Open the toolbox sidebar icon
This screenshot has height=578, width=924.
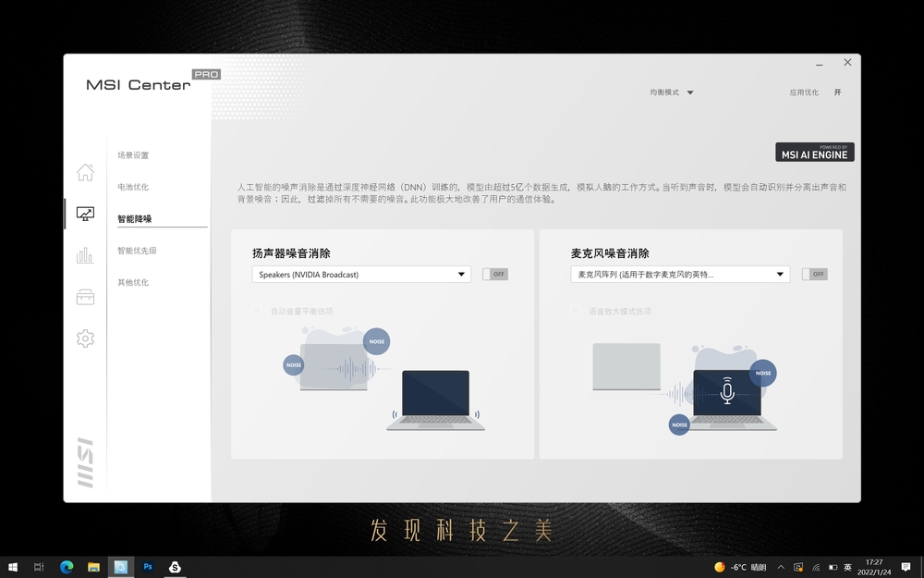(x=85, y=297)
